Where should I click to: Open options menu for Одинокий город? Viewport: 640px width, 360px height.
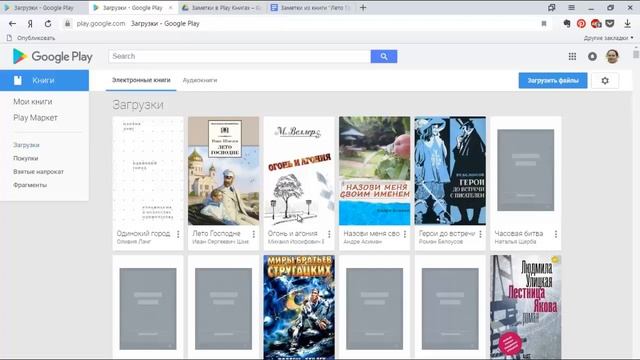click(178, 234)
